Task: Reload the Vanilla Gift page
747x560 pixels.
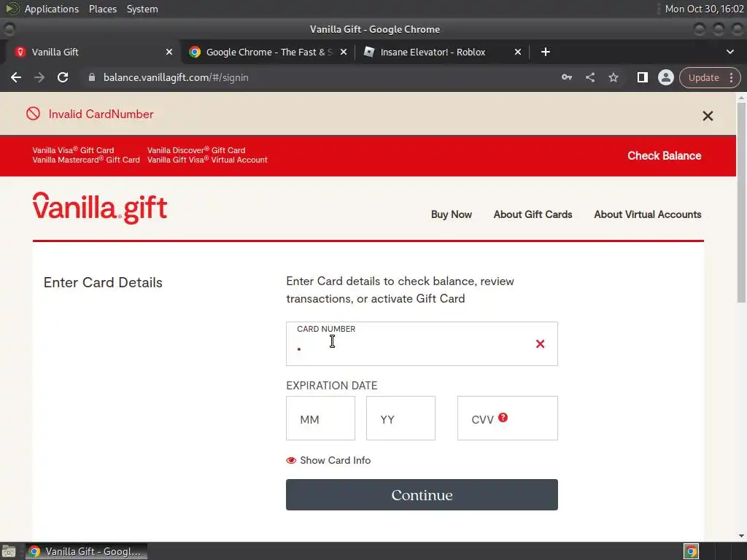Action: point(63,77)
